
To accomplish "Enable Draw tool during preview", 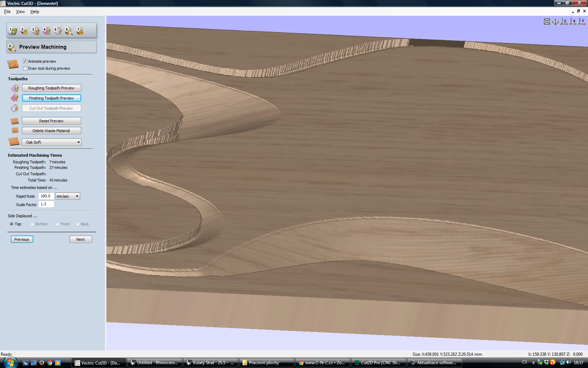I will 25,68.
